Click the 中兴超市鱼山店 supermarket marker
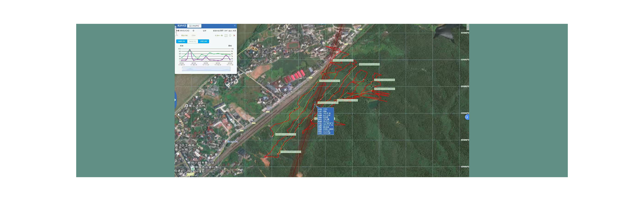 (x=189, y=163)
